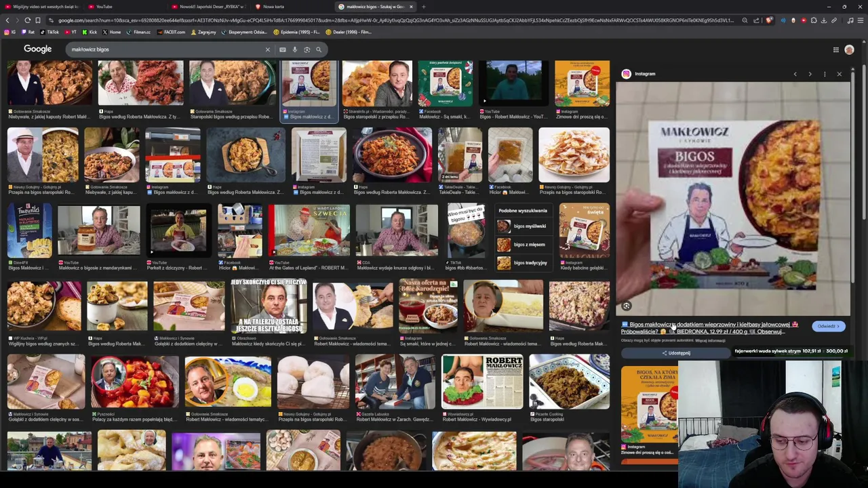
Task: Open the large Makłowicz Bigos preview image
Action: pyautogui.click(x=734, y=199)
